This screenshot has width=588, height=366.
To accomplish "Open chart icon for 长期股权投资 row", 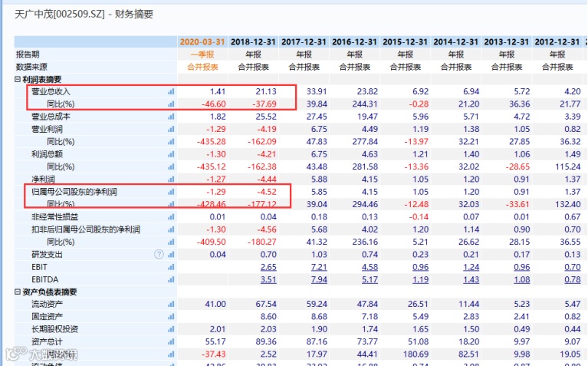I will click(x=171, y=329).
